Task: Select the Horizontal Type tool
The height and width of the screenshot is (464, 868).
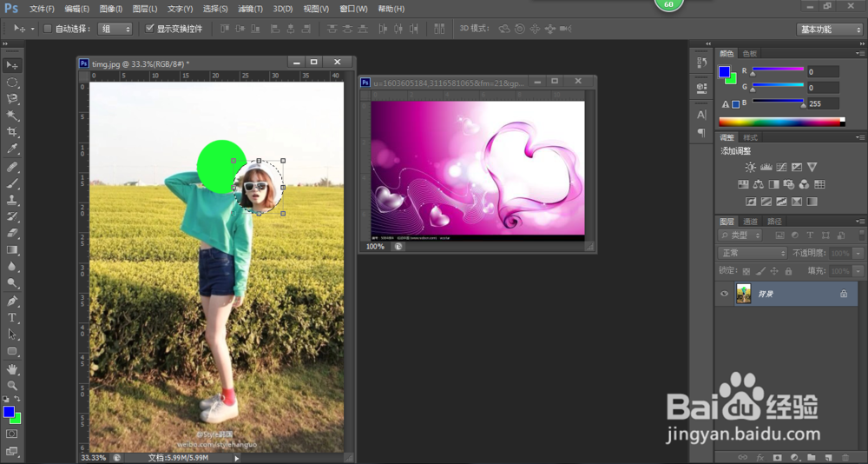Action: pos(11,318)
